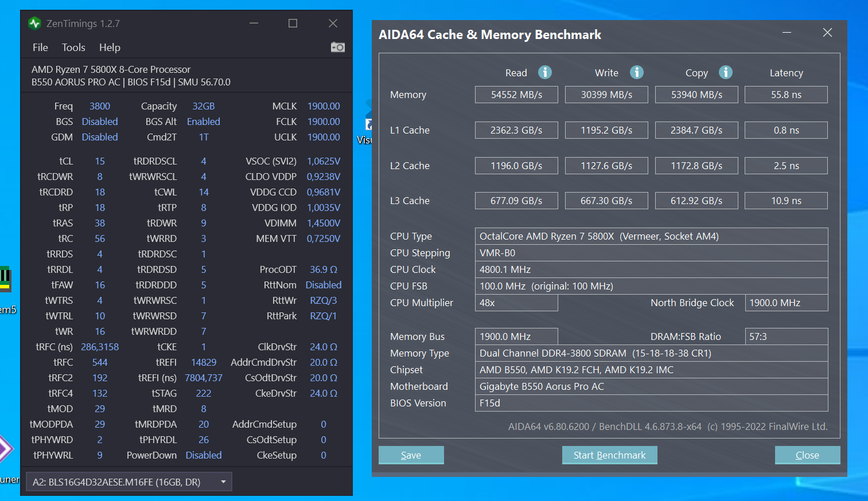Click the L3 Cache read value 677.09 GB/s
This screenshot has width=868, height=501.
(516, 201)
